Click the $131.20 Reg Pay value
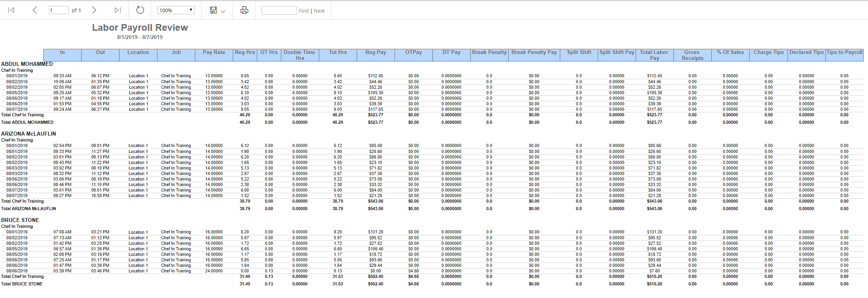 coord(376,232)
